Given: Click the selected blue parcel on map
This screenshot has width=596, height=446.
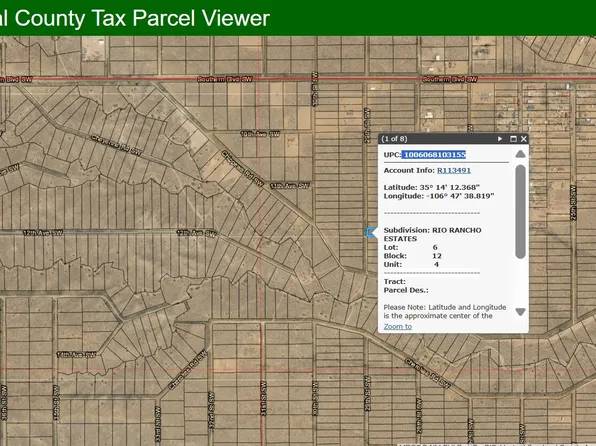Looking at the screenshot, I should click(x=371, y=233).
